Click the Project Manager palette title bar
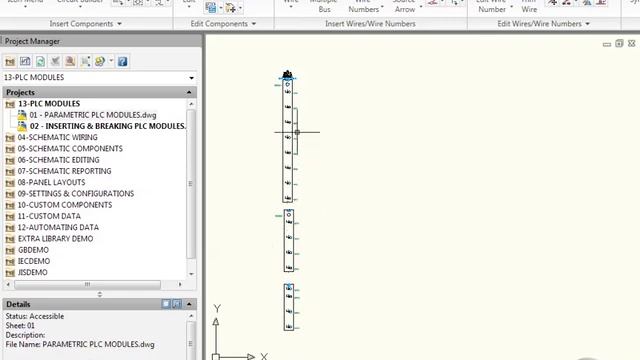640x360 pixels. coord(100,41)
